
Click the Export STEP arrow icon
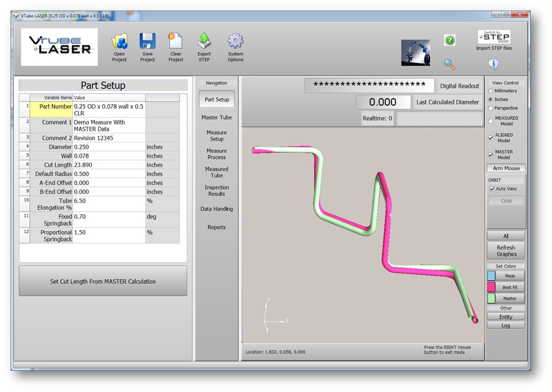(204, 42)
